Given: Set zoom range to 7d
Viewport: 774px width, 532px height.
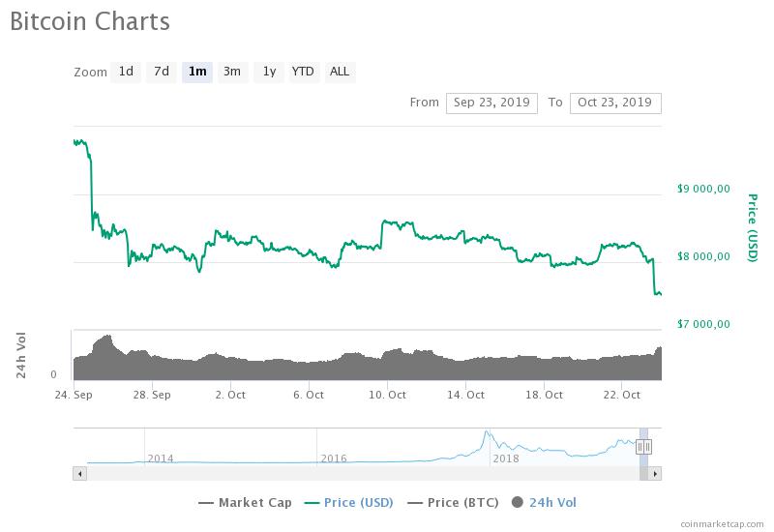Looking at the screenshot, I should [x=162, y=72].
